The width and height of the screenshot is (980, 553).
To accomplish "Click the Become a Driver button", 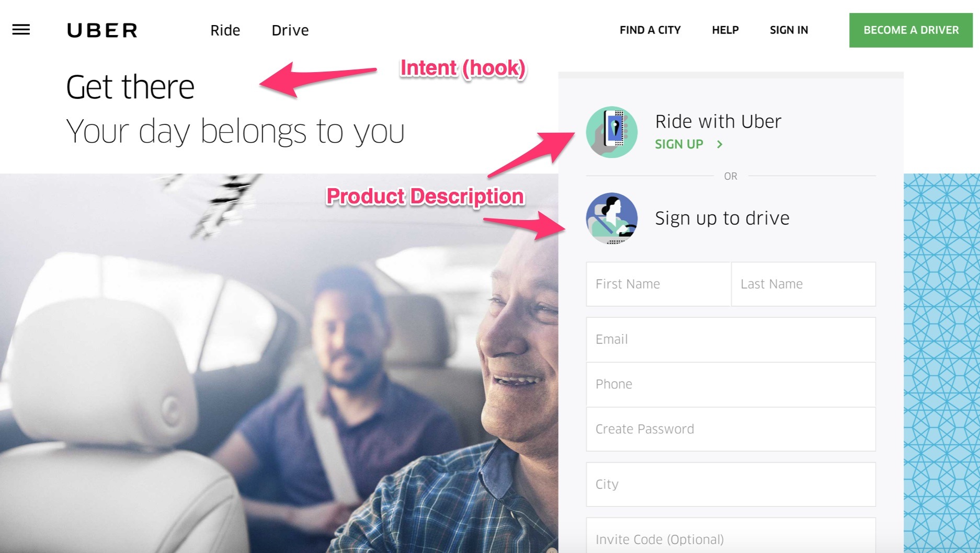I will click(911, 30).
